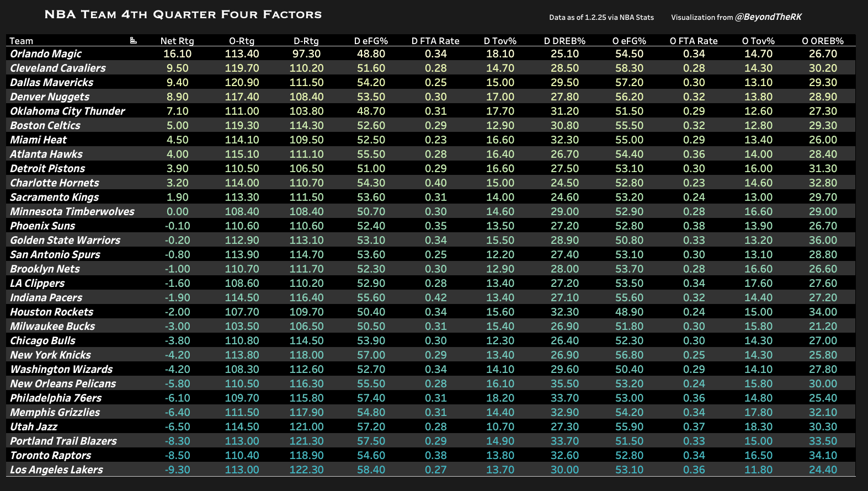
Task: Select the Phoenix Suns row label
Action: pos(42,226)
